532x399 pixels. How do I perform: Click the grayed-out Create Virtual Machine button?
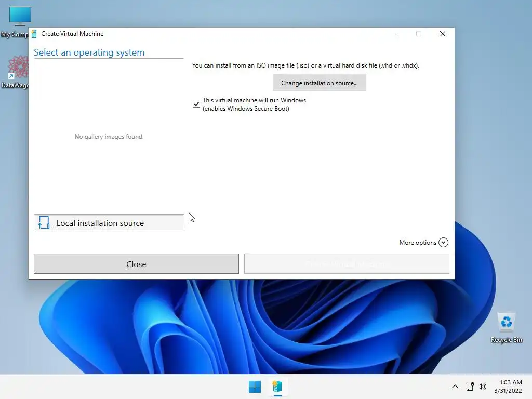(347, 263)
